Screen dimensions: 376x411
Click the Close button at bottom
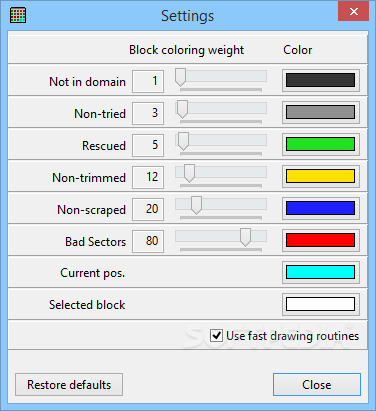pos(317,385)
